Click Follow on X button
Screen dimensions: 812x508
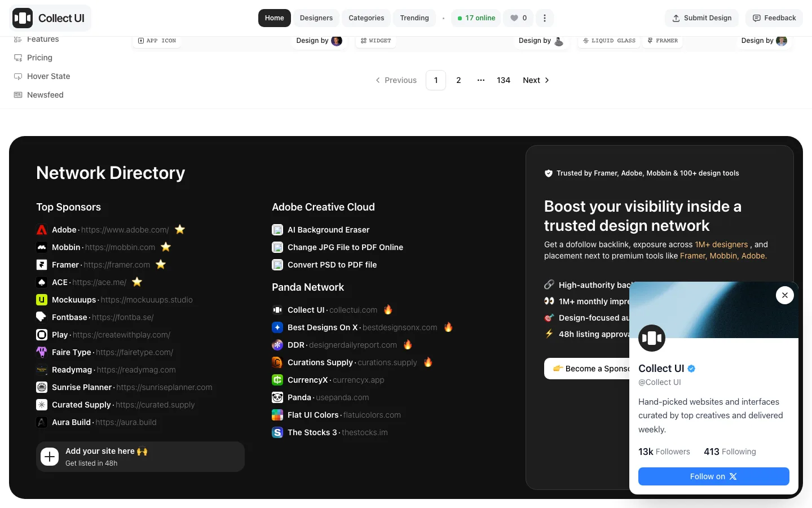pos(714,476)
